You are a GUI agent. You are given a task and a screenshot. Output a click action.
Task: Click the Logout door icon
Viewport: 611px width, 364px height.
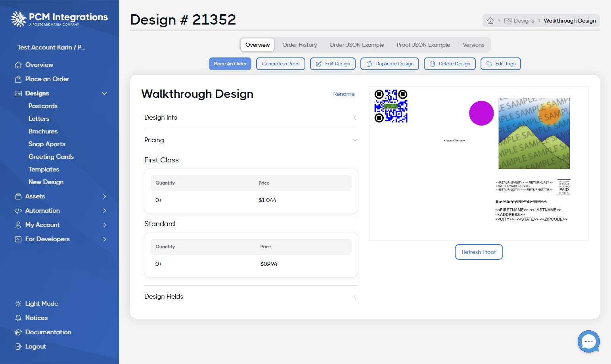(x=18, y=347)
